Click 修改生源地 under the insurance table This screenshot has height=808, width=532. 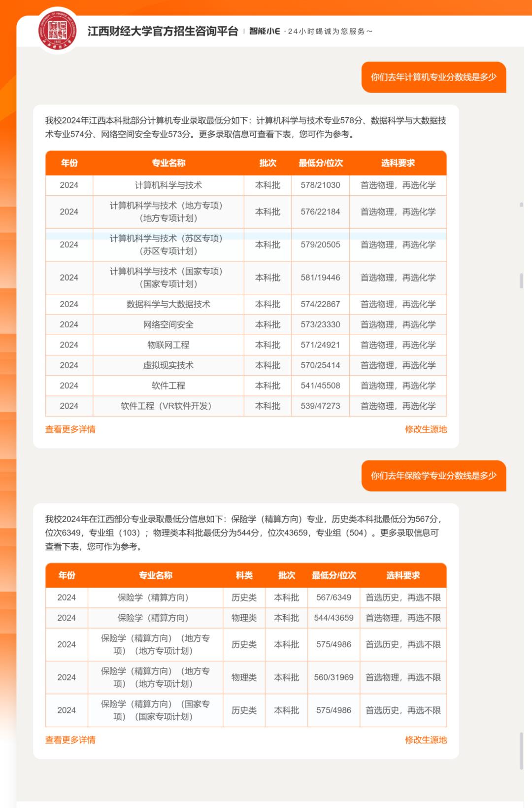pos(426,740)
